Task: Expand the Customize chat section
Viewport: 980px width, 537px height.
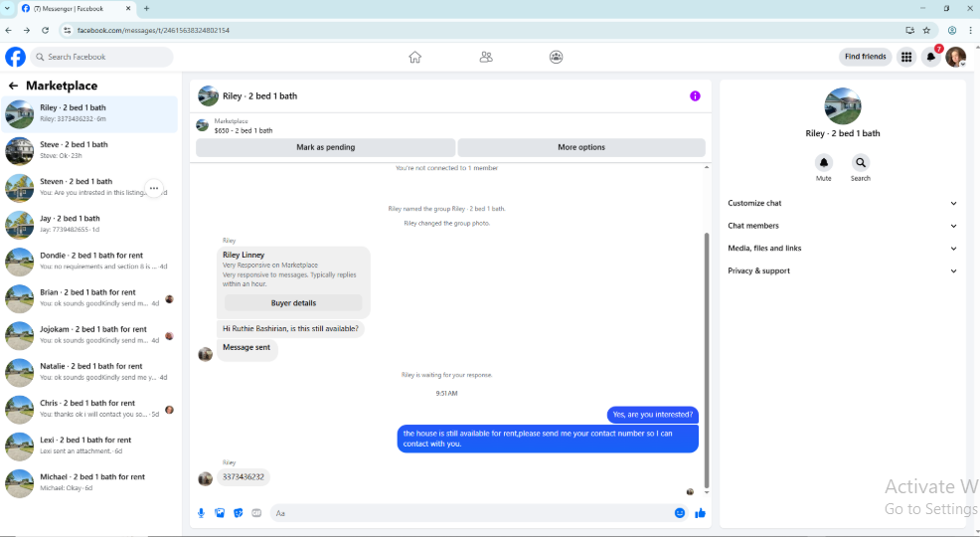Action: point(842,203)
